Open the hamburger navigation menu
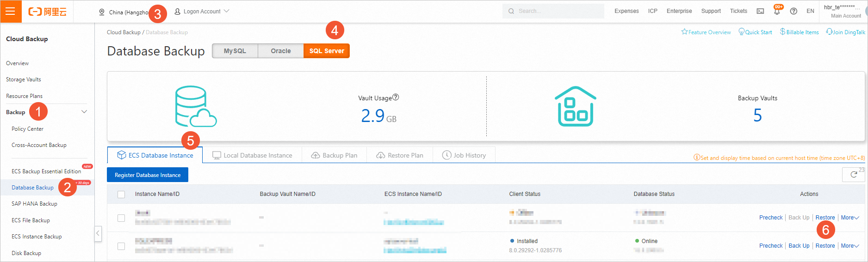Screen dimensions: 868x262 tap(11, 11)
